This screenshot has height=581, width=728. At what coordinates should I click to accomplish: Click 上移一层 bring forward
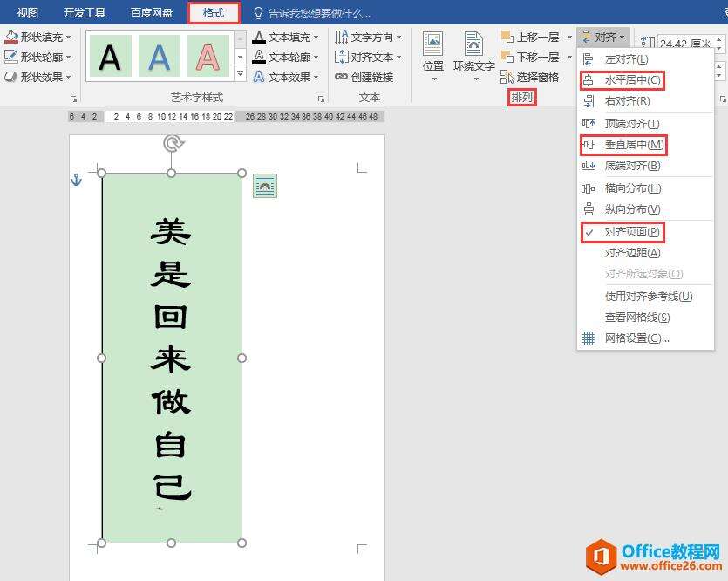532,37
